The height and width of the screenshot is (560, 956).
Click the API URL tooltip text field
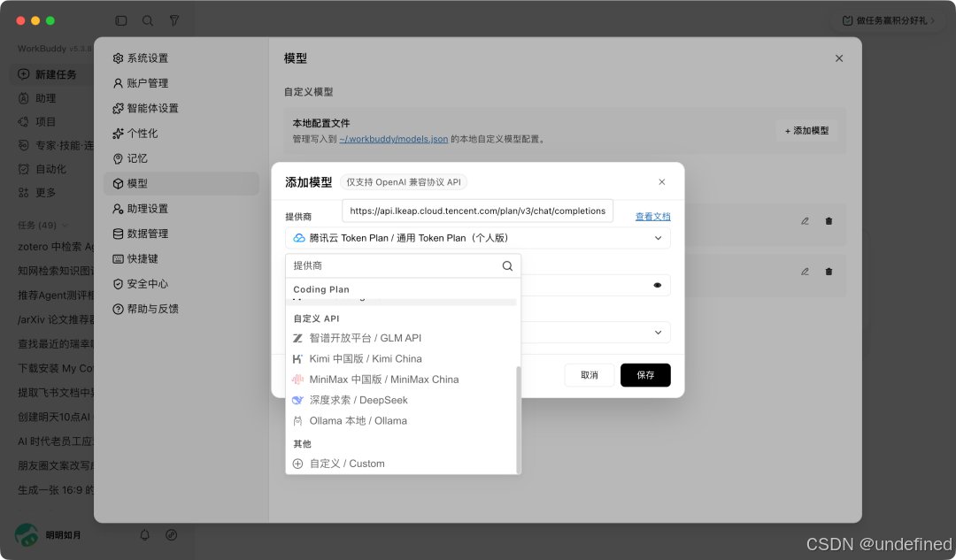477,211
